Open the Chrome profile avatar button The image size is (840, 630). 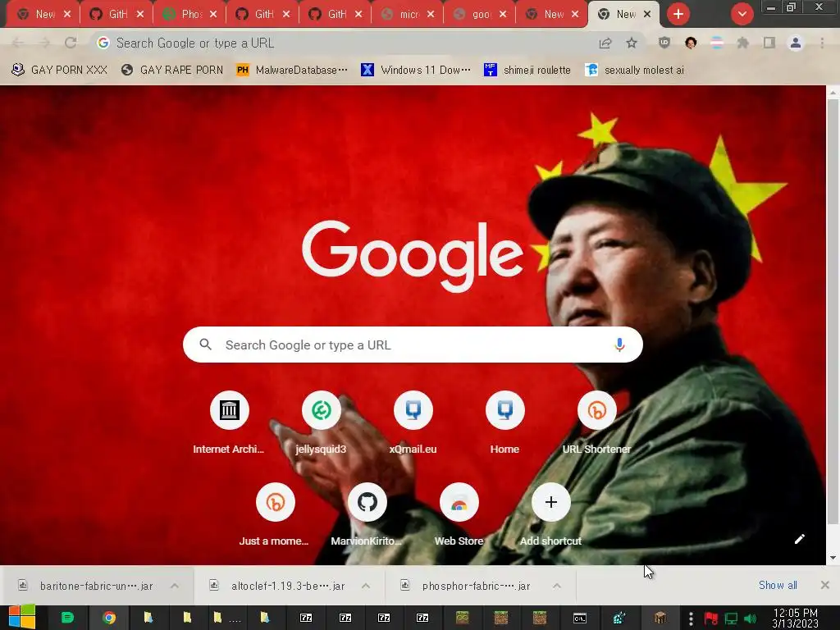796,43
